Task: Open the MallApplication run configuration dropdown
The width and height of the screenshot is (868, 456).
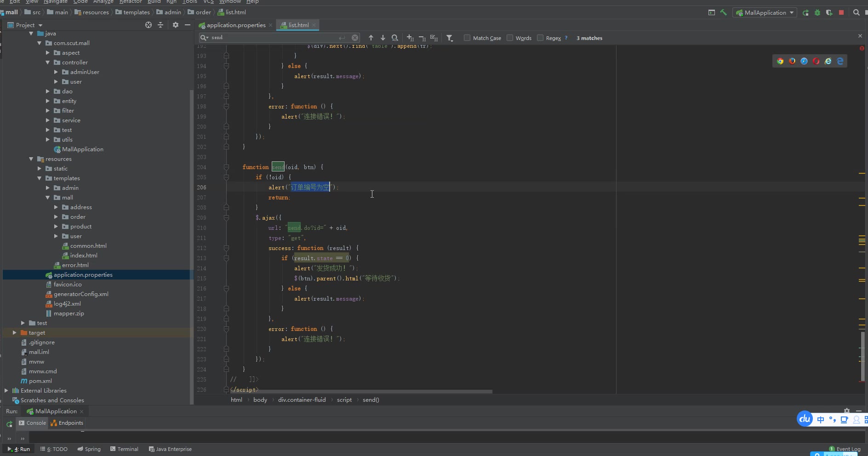Action: (765, 13)
